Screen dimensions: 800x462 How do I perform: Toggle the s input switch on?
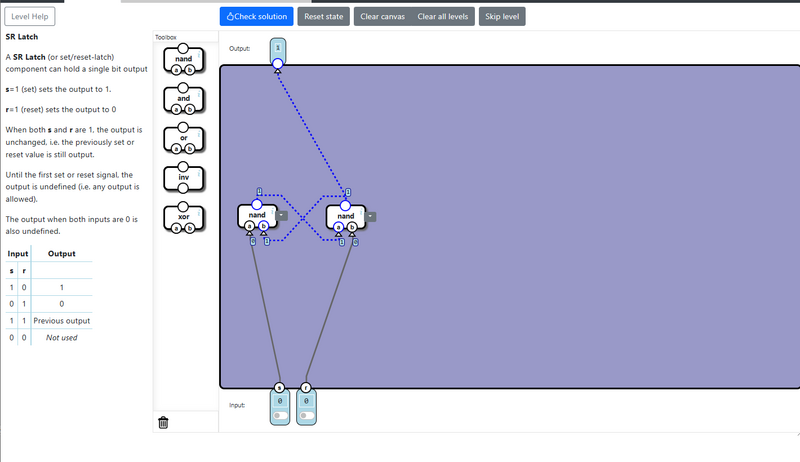280,415
